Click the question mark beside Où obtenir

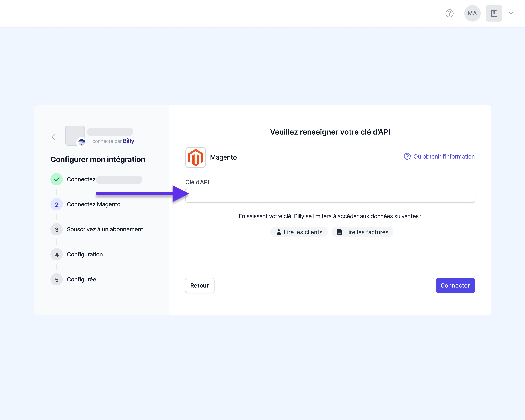click(x=407, y=156)
